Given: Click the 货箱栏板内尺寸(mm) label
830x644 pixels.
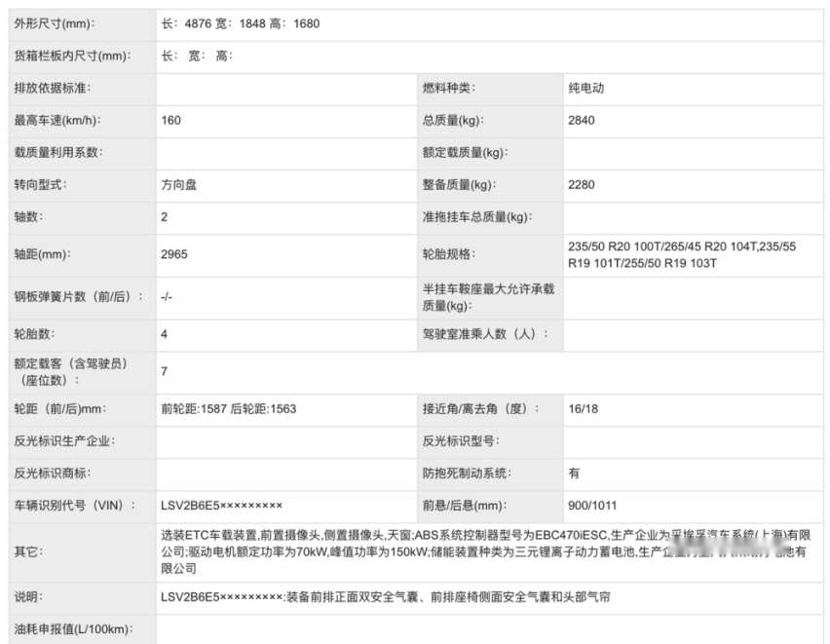Looking at the screenshot, I should tap(72, 57).
